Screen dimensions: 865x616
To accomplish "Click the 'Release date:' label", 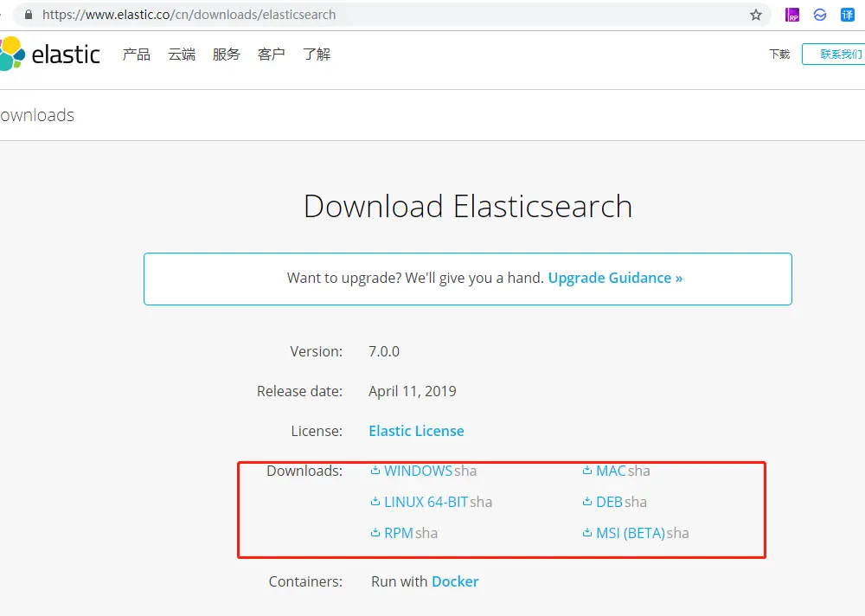I will (x=299, y=391).
